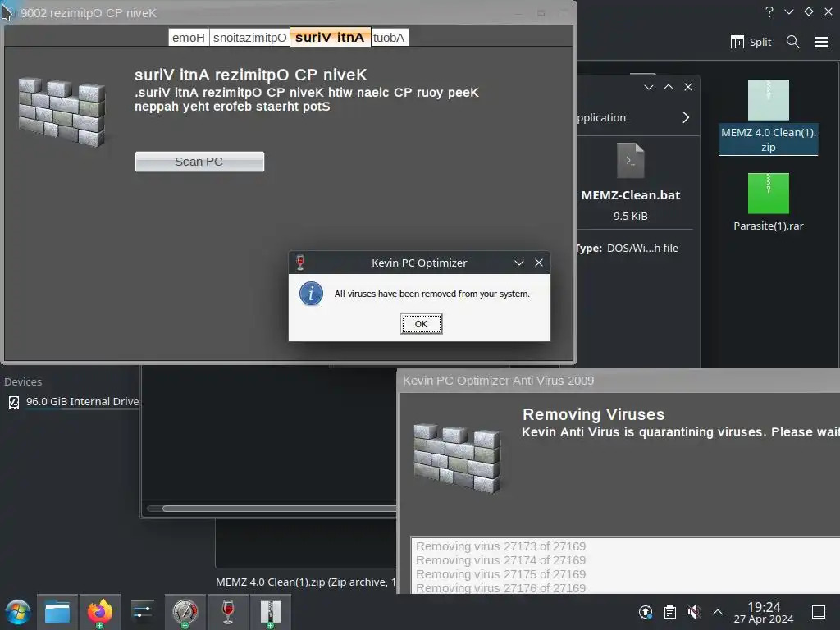Click the MEMZ-Clean.bat script file icon
This screenshot has height=630, width=840.
pyautogui.click(x=631, y=161)
